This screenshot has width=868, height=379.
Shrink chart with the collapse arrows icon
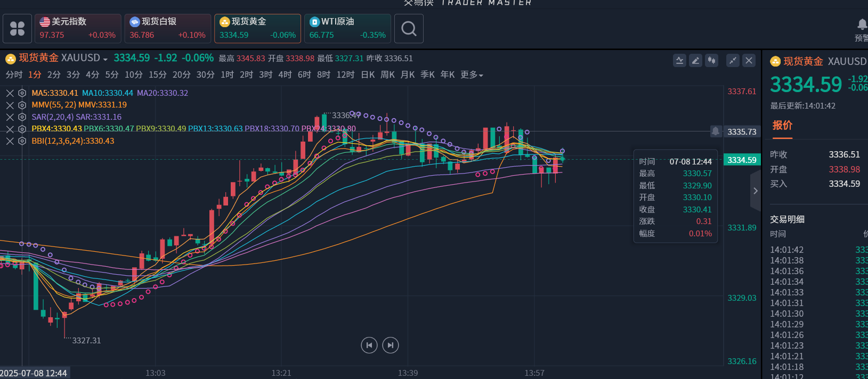(x=733, y=61)
